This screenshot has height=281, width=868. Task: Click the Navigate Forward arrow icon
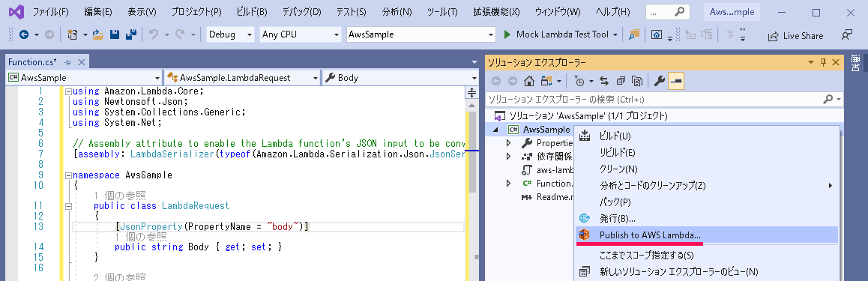(x=49, y=35)
